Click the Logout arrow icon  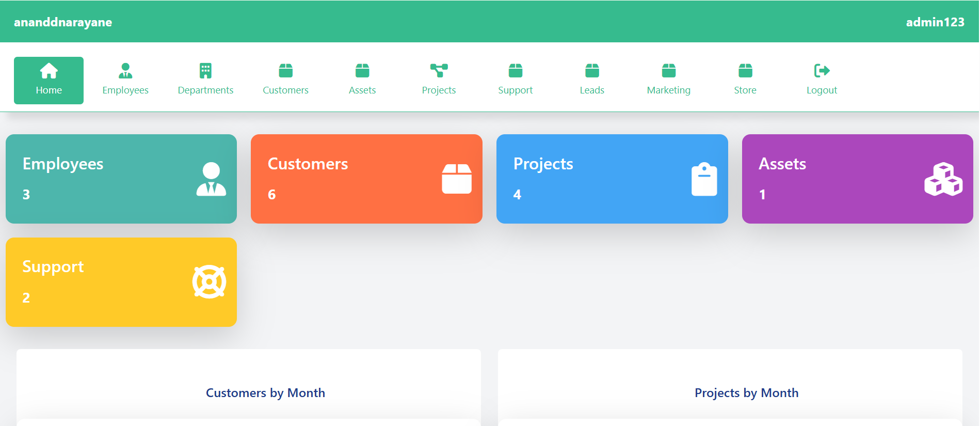822,71
